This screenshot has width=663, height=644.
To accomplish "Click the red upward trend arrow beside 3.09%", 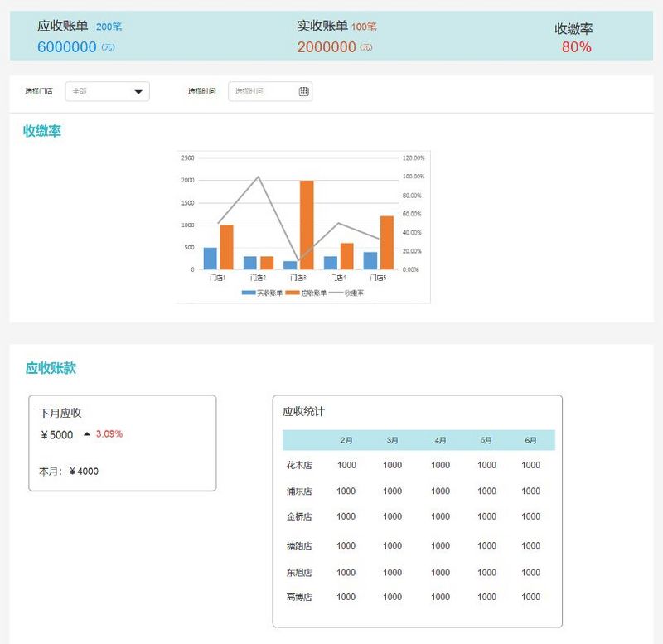I will coord(85,434).
